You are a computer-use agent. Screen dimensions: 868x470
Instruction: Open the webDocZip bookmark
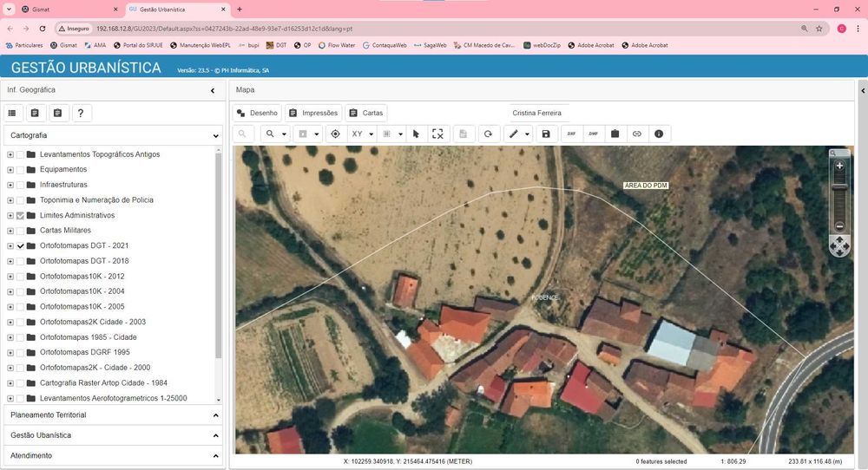coord(542,45)
